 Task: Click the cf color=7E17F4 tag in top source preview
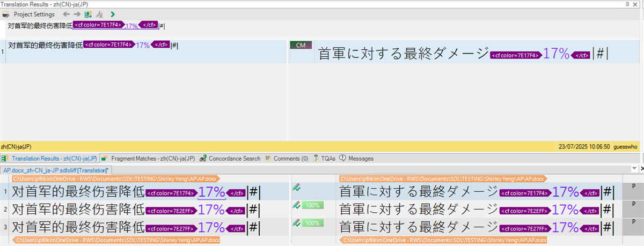click(x=98, y=25)
